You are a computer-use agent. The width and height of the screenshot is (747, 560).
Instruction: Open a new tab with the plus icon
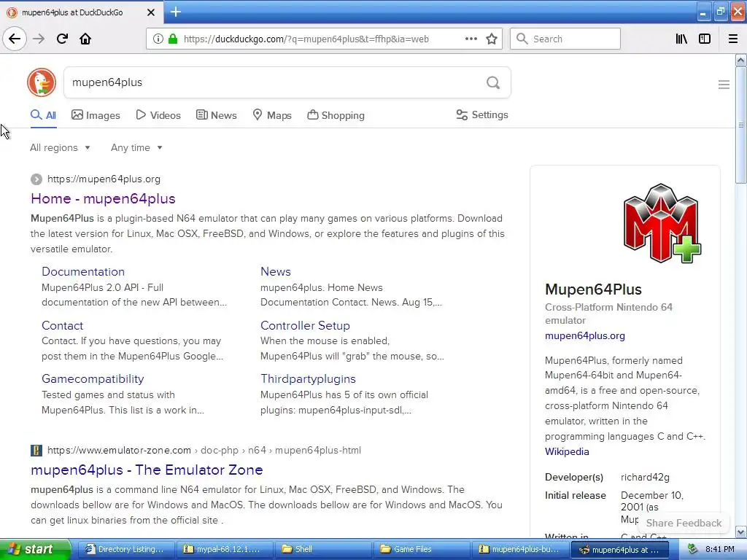[x=176, y=12]
